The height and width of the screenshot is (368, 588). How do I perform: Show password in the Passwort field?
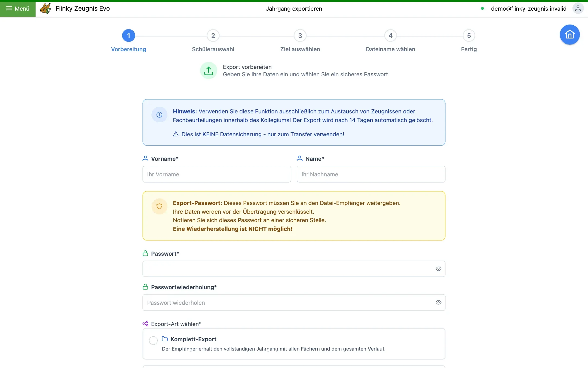click(438, 269)
